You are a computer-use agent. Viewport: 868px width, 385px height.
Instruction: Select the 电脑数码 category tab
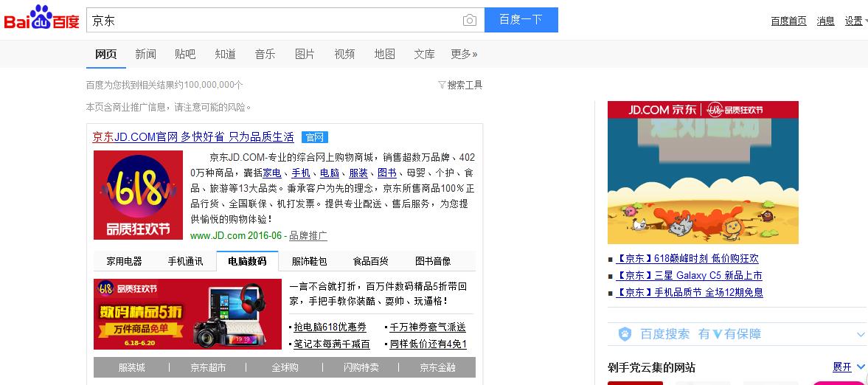tap(248, 261)
